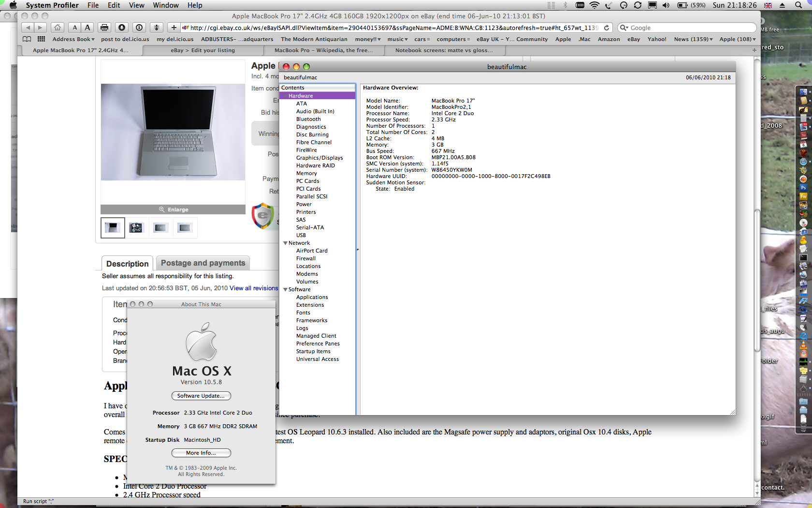Open Address Book bookmarks dropdown
Viewport: 812px width, 508px height.
73,39
